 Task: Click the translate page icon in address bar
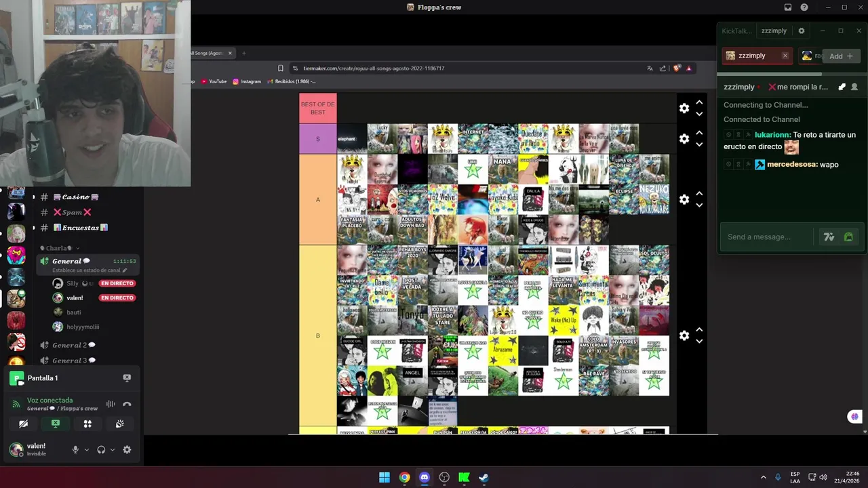(x=650, y=68)
